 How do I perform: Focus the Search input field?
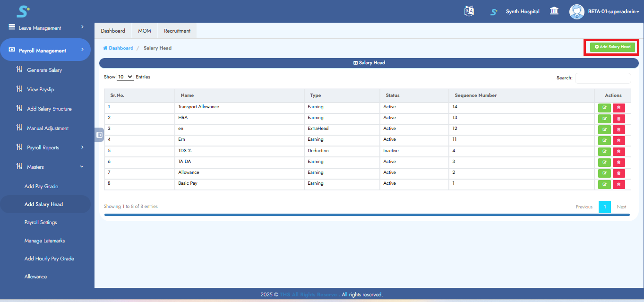coord(602,78)
